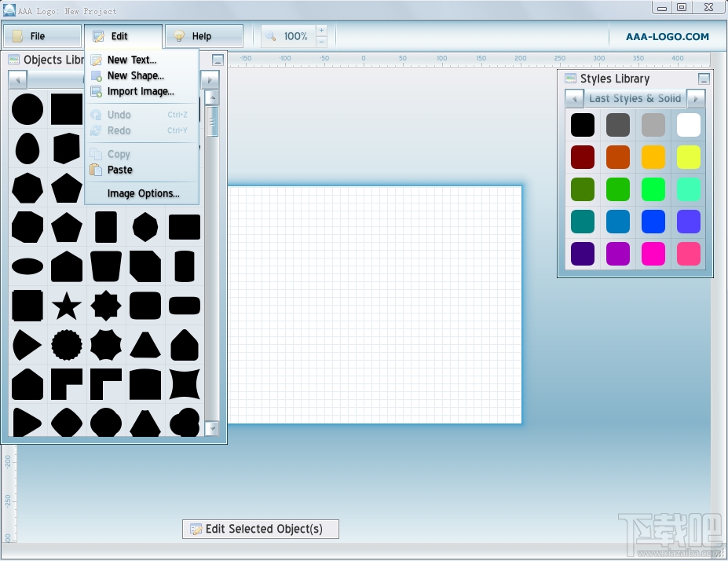Viewport: 728px width, 561px height.
Task: Select the circle shape
Action: pos(27,109)
